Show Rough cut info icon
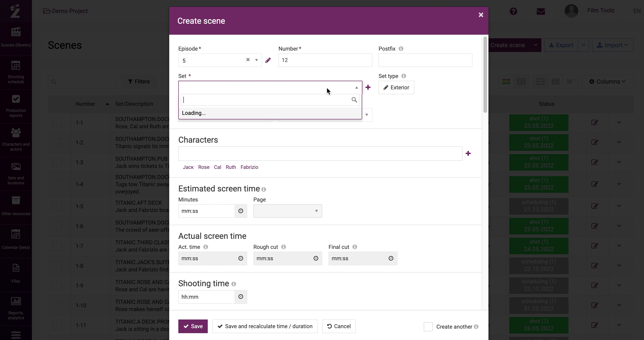Screen dimensions: 644x340 tap(283, 247)
